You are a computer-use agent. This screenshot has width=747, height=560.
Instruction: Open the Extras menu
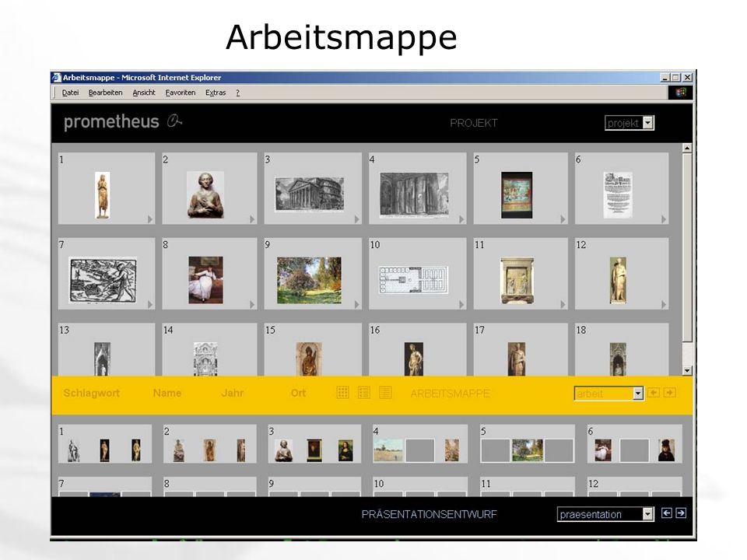[216, 93]
